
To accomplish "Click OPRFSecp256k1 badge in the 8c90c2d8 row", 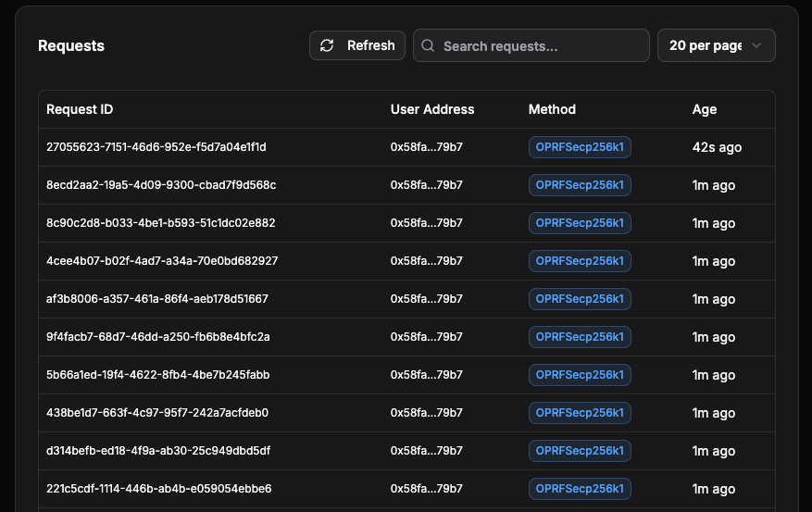I will [580, 223].
